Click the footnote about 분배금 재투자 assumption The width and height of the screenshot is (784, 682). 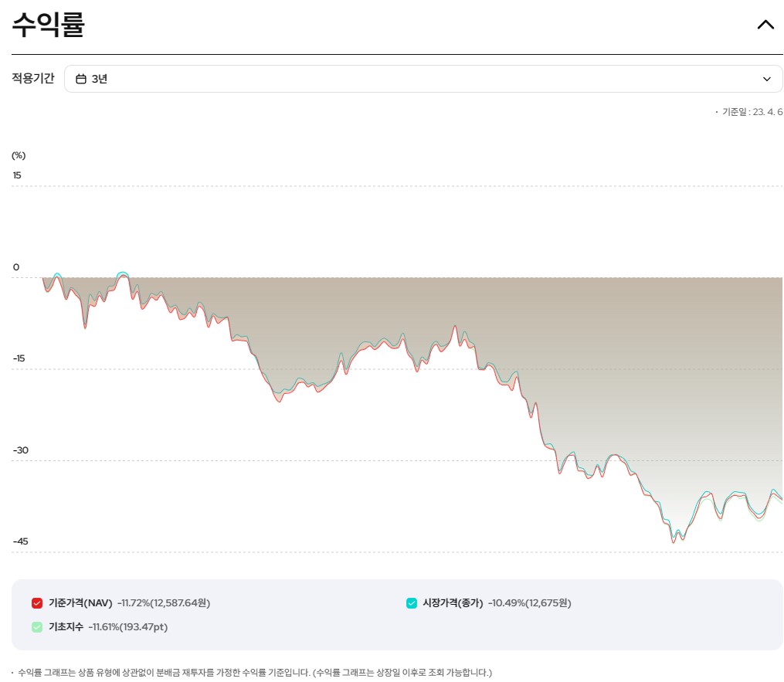click(x=254, y=673)
